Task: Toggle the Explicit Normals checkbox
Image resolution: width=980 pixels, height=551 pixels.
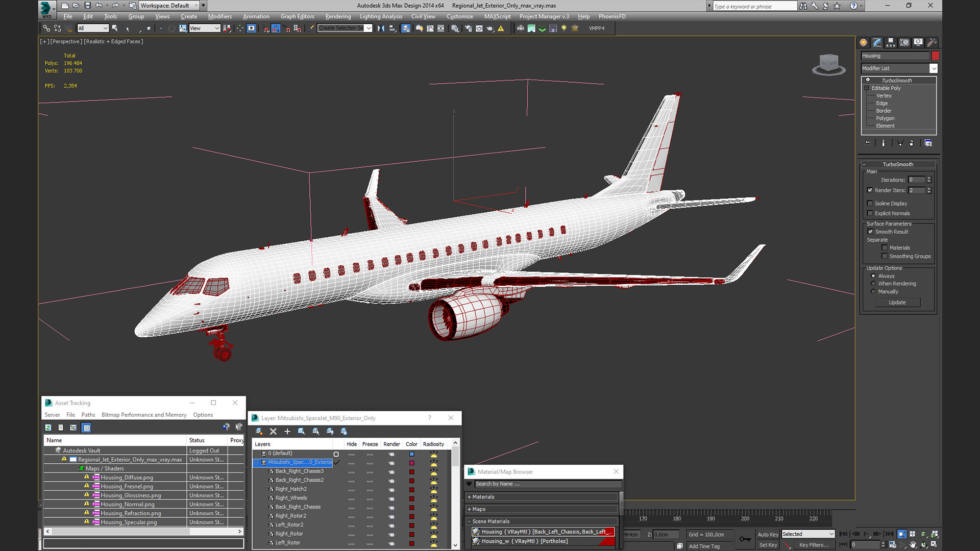Action: coord(870,213)
